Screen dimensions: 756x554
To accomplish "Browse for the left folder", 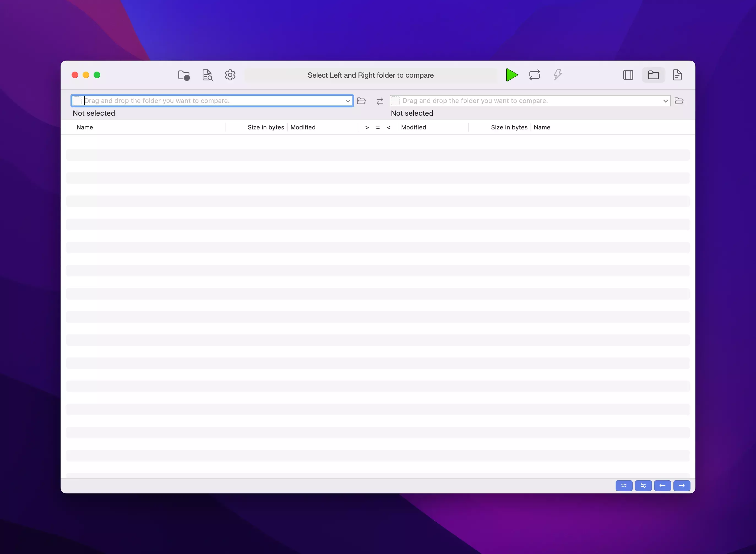I will [x=361, y=101].
